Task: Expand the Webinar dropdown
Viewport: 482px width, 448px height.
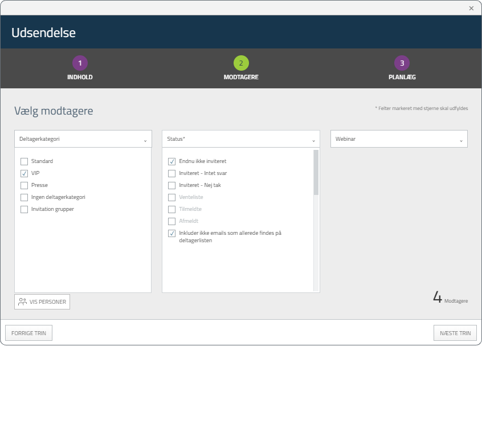Action: coord(399,139)
